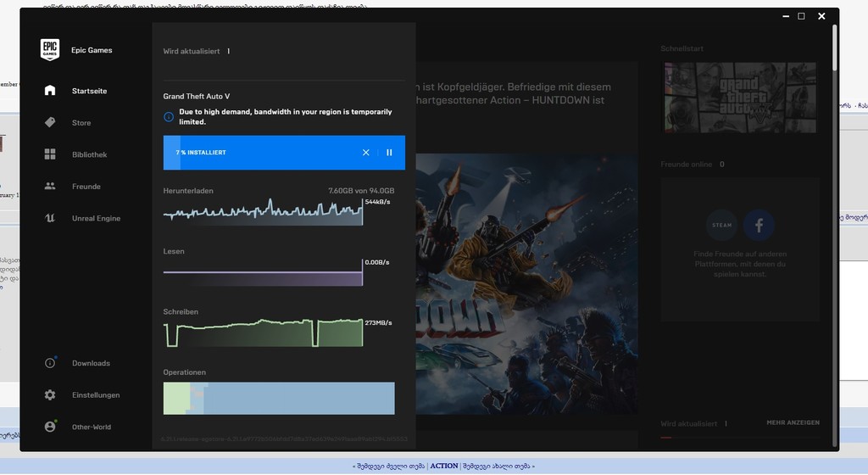
Task: Click the 544kB/s download speed value
Action: click(377, 202)
